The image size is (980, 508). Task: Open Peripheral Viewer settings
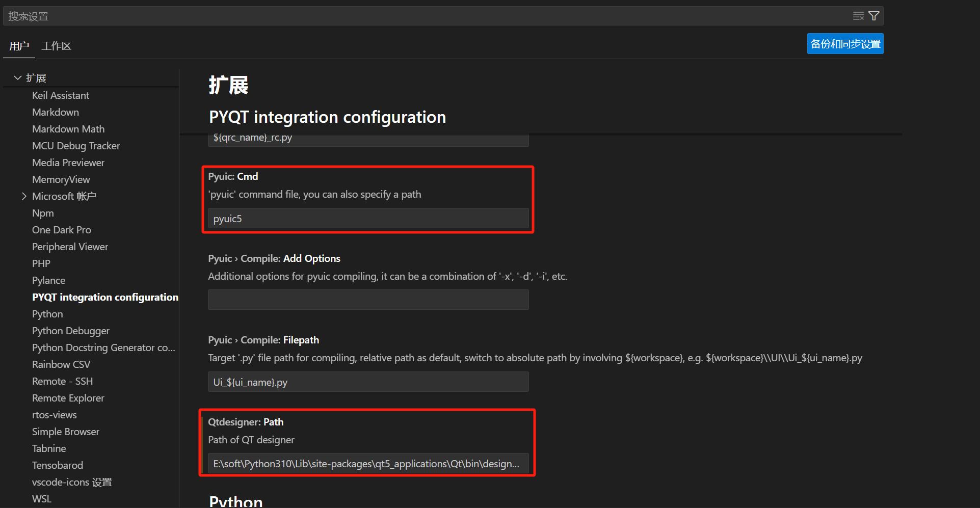pyautogui.click(x=70, y=247)
